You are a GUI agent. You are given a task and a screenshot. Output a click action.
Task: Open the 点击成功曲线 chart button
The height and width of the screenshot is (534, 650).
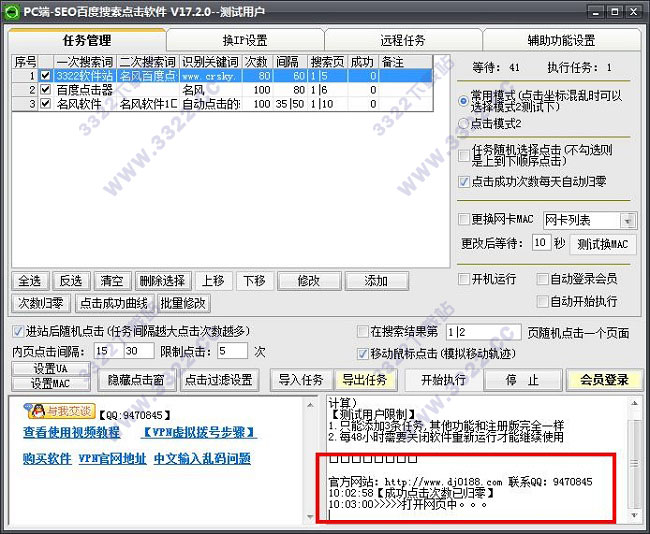[x=114, y=303]
